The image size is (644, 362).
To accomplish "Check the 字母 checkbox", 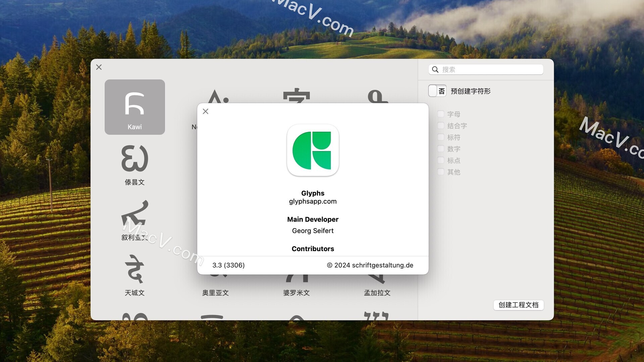I will click(x=441, y=114).
